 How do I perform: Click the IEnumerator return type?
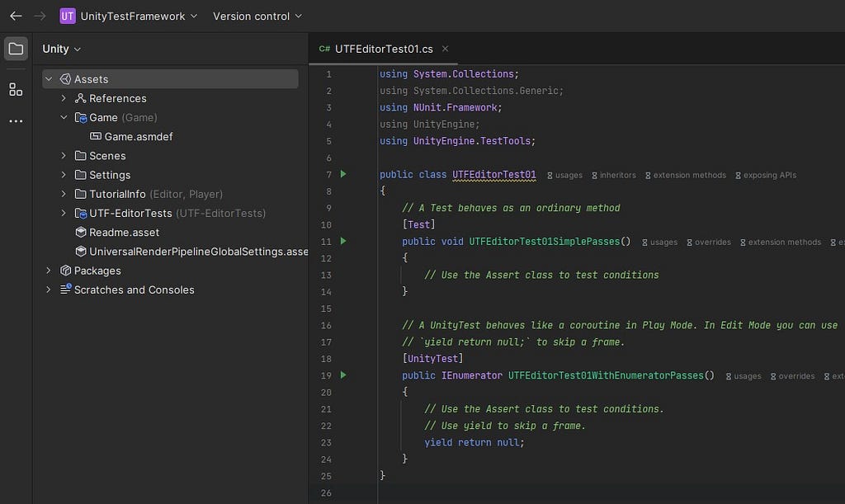pyautogui.click(x=471, y=375)
